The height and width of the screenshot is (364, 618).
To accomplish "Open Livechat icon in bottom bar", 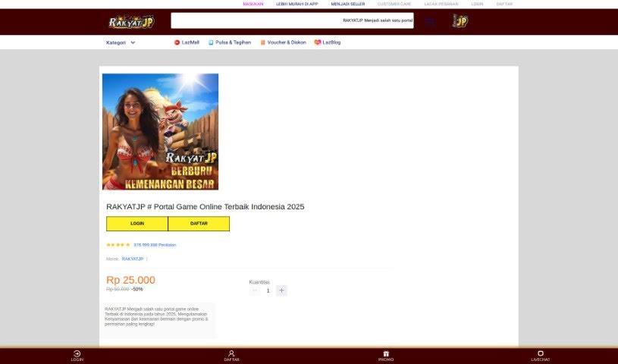I will pos(540,353).
